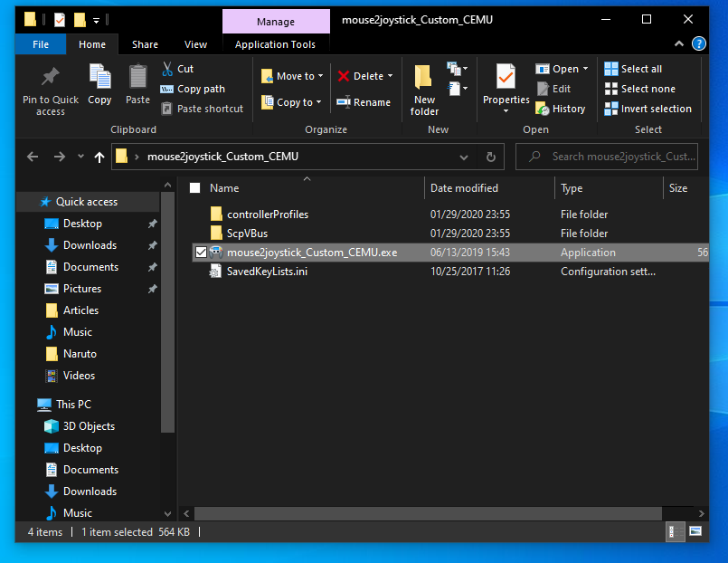Viewport: 728px width, 563px height.
Task: Click the address bar path
Action: coord(222,157)
